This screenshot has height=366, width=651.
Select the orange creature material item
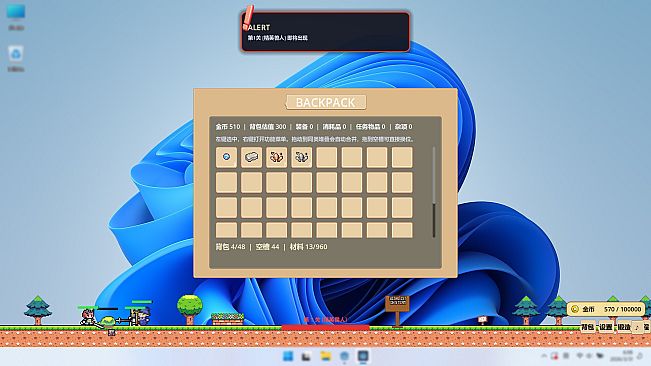277,157
